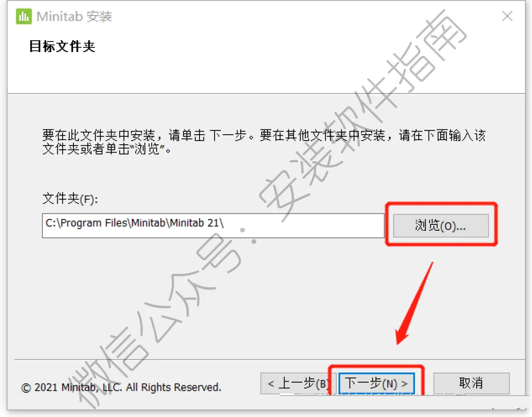
Task: Click the installation instruction paragraph
Action: click(264, 142)
